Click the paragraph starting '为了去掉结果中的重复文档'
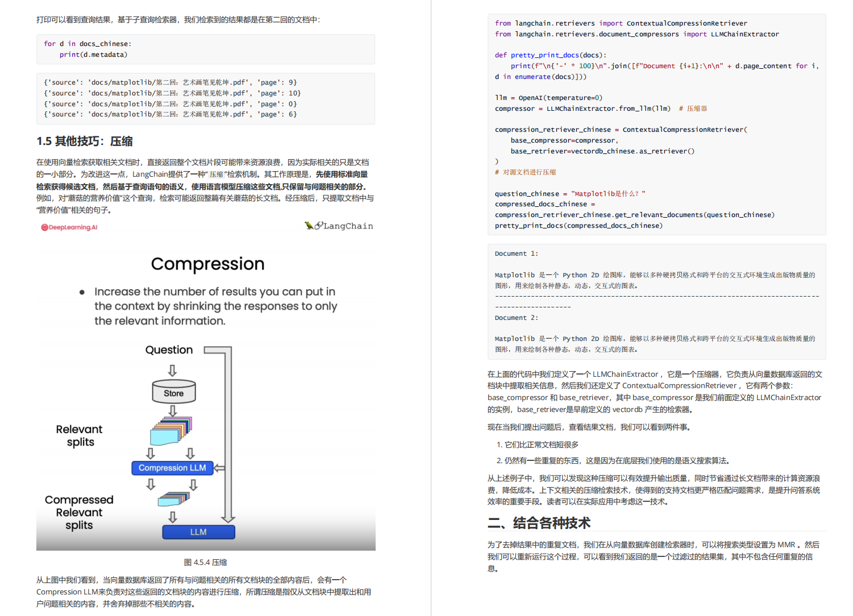The height and width of the screenshot is (616, 853). 654,556
